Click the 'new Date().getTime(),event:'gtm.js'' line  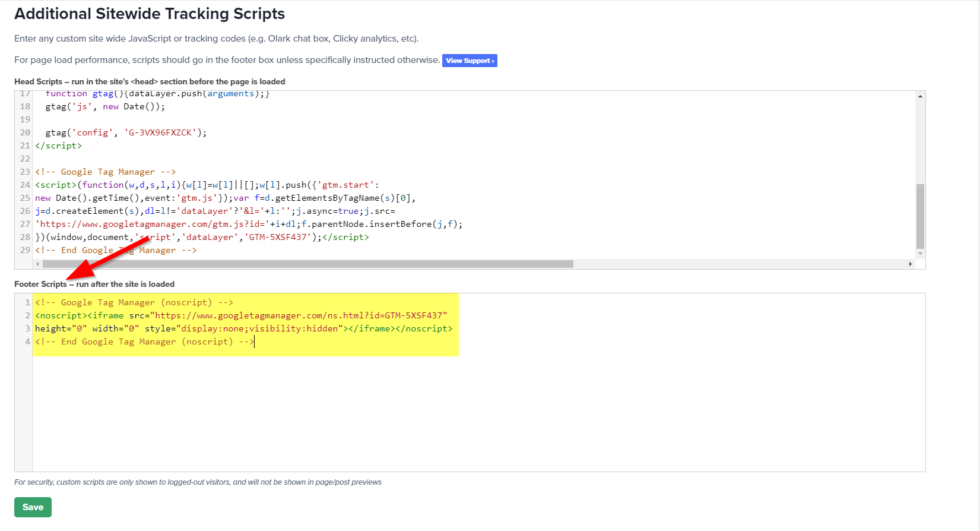tap(226, 198)
